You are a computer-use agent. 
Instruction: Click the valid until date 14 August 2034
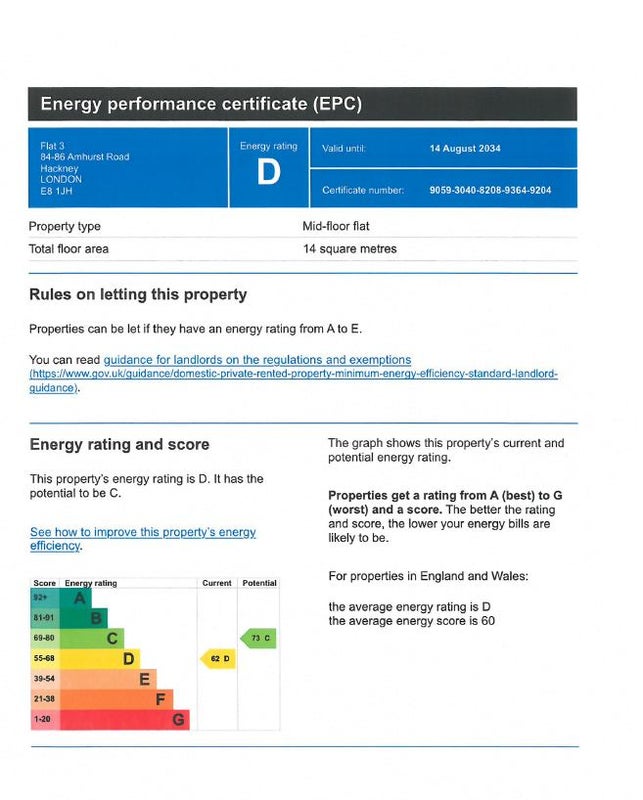465,148
